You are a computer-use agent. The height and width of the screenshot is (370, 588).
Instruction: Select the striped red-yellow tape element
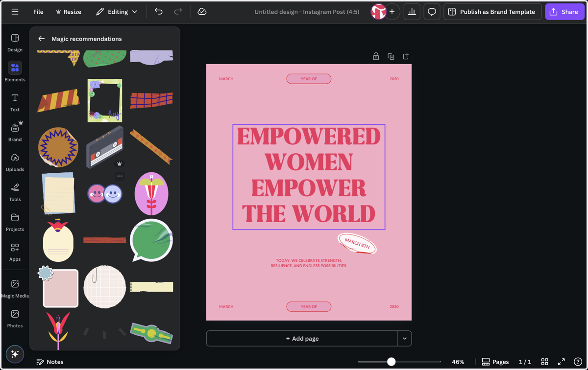click(x=58, y=100)
